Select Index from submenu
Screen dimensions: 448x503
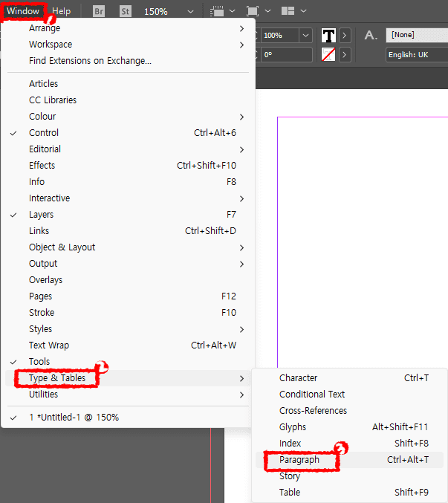pyautogui.click(x=349, y=444)
